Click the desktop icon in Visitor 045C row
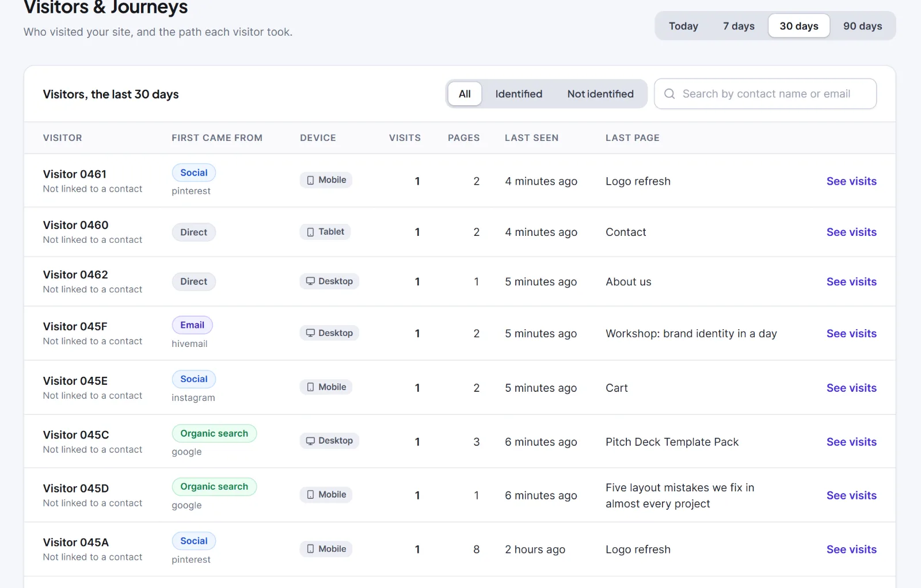The image size is (921, 588). pos(310,441)
